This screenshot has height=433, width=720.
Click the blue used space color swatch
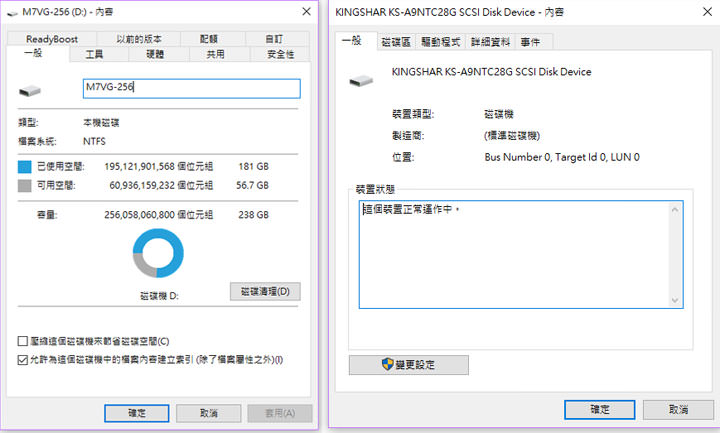[24, 167]
